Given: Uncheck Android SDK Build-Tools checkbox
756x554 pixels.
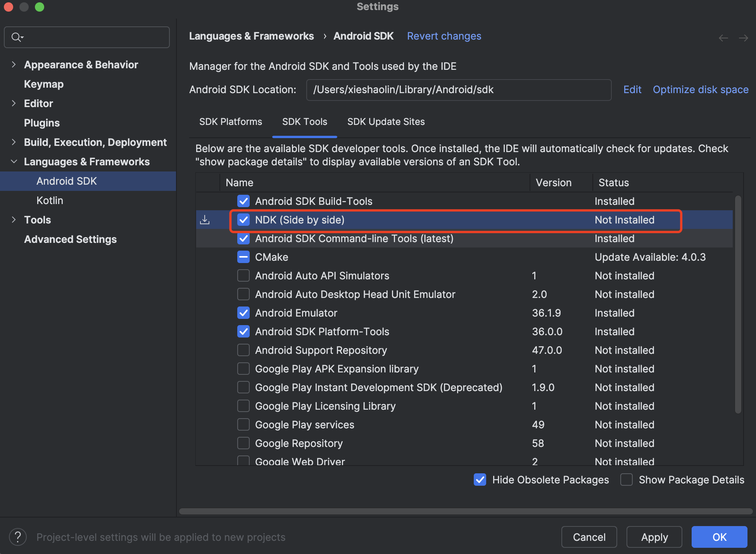Looking at the screenshot, I should click(x=243, y=201).
